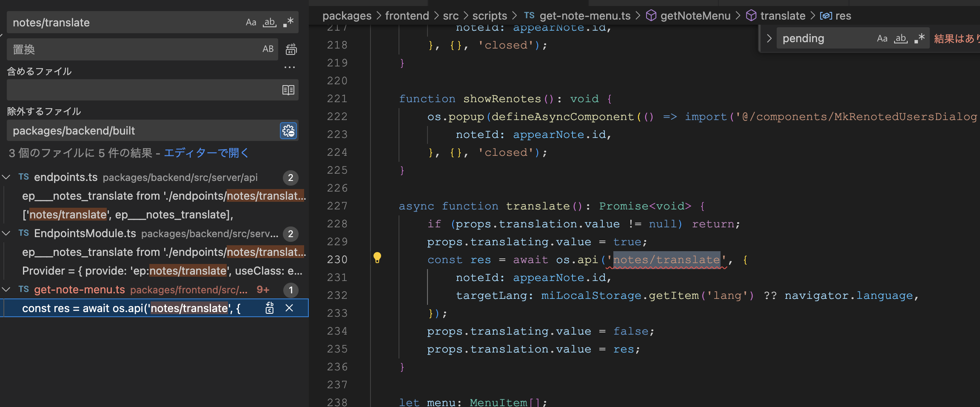Enable regex matching in the editor find widget
The image size is (980, 407).
(919, 38)
